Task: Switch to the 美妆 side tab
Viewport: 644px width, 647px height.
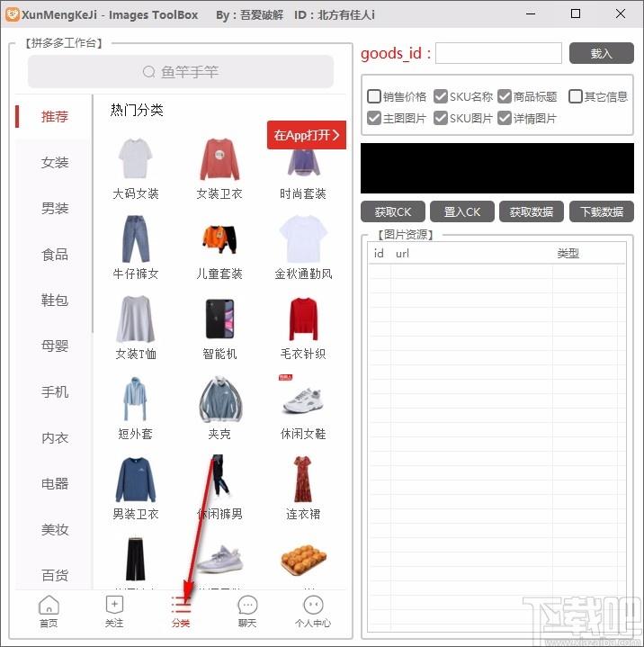Action: tap(55, 529)
